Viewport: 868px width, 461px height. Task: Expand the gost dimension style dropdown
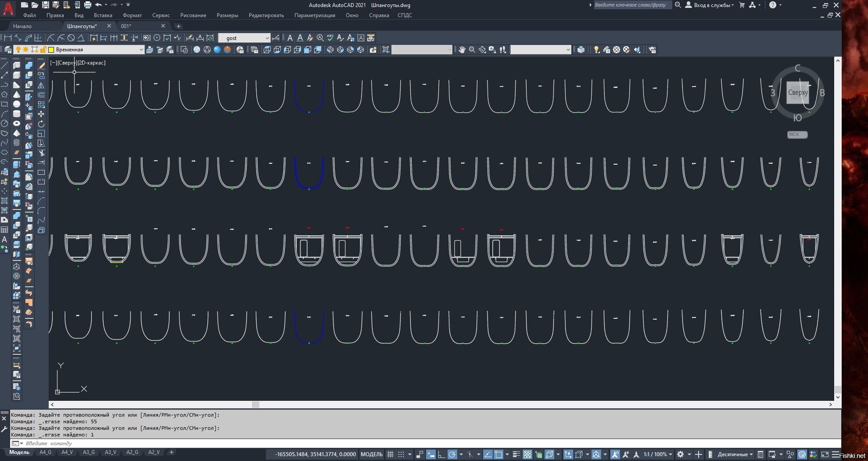[267, 38]
